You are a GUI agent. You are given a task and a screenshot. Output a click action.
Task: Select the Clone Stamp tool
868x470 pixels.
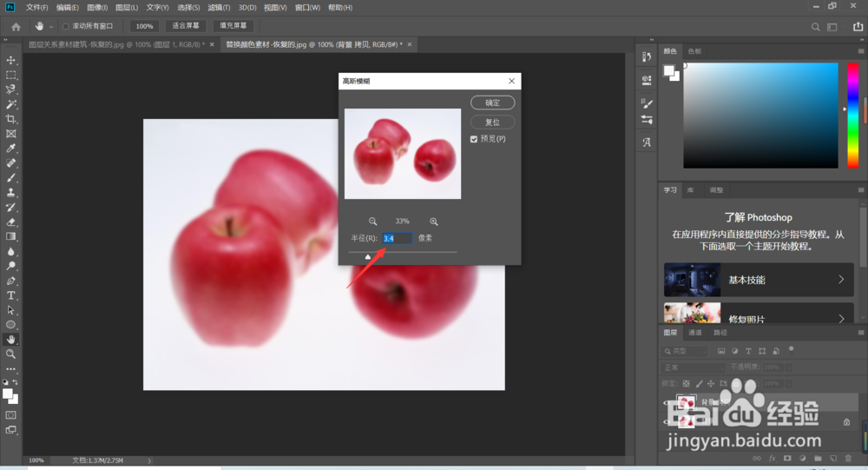pyautogui.click(x=10, y=192)
